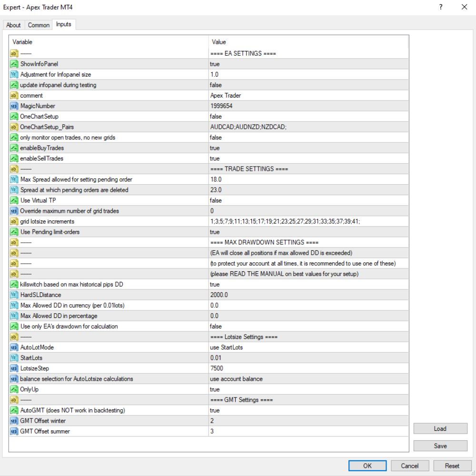Open the help question mark button
This screenshot has width=476, height=476.
(441, 7)
